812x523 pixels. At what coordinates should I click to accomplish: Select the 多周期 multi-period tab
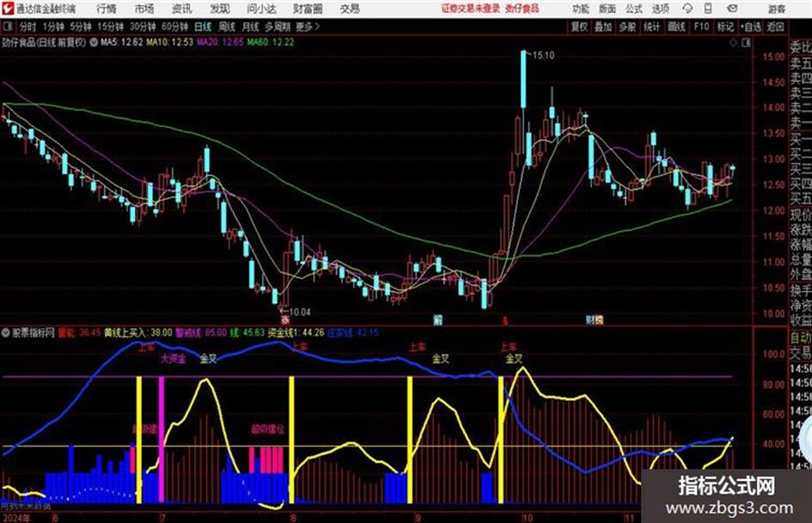click(x=278, y=27)
